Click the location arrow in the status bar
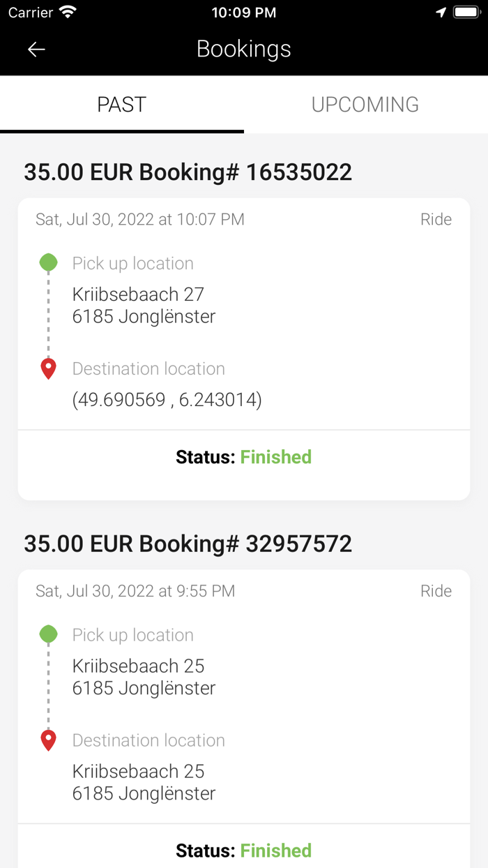 click(x=440, y=11)
